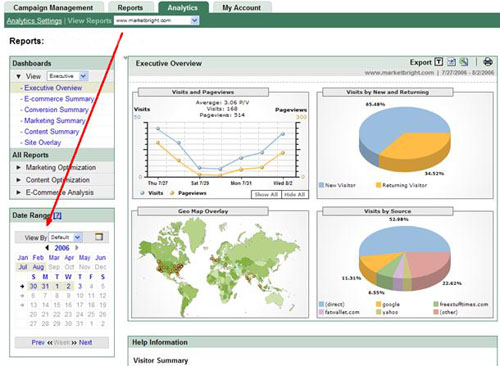Click fatwallet.com legend entry

[x=339, y=312]
